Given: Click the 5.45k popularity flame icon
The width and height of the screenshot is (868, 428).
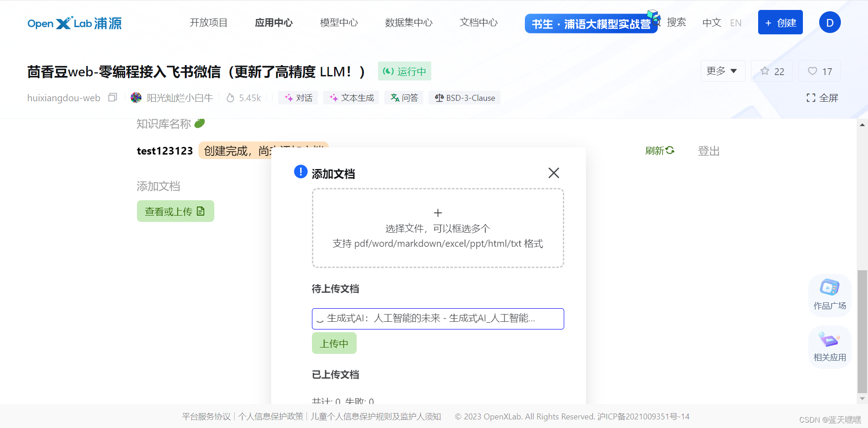Looking at the screenshot, I should click(x=230, y=98).
